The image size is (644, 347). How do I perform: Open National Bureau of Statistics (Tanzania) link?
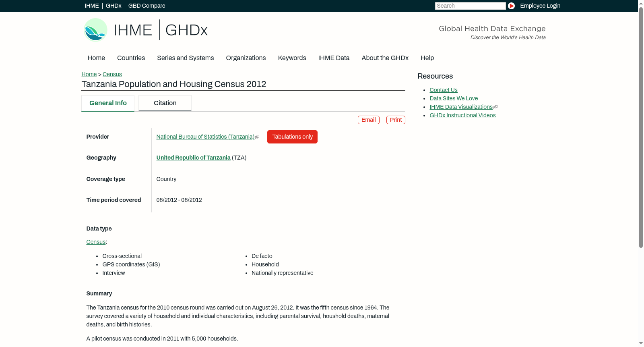click(205, 137)
